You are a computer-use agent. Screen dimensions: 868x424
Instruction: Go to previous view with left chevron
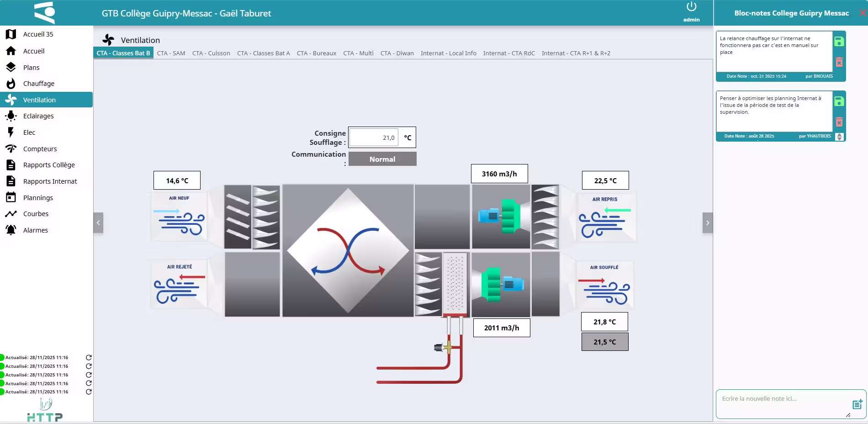98,223
